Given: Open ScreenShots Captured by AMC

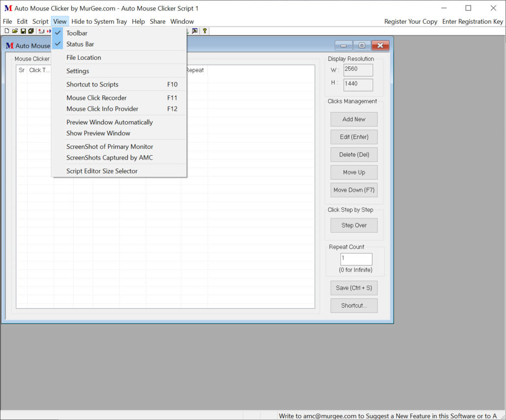Looking at the screenshot, I should click(x=120, y=158).
